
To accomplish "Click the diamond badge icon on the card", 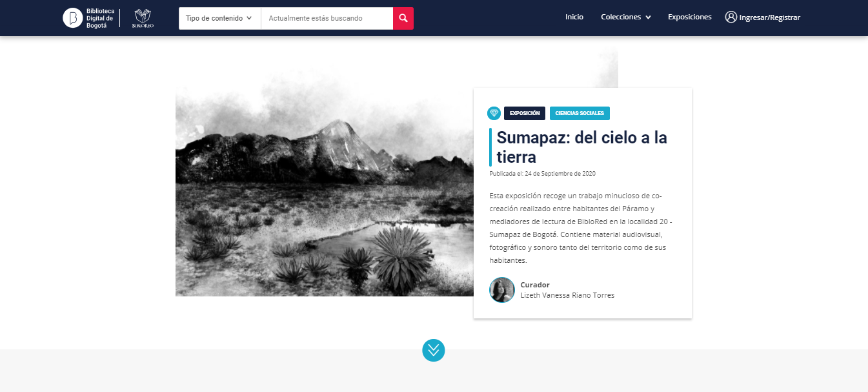I will 494,113.
